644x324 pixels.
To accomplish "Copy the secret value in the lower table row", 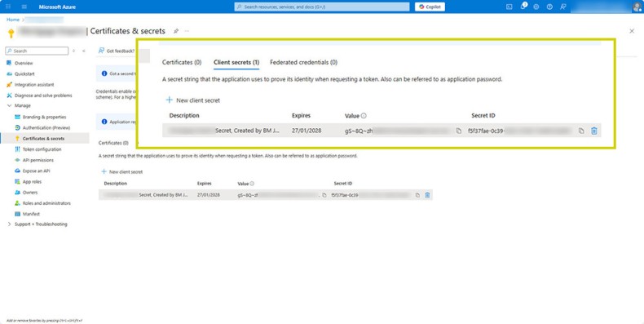I will 324,195.
